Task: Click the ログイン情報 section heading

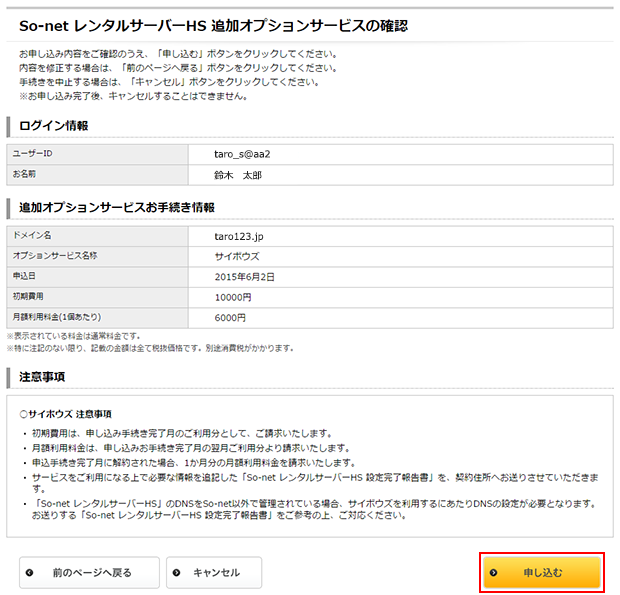Action: [54, 126]
